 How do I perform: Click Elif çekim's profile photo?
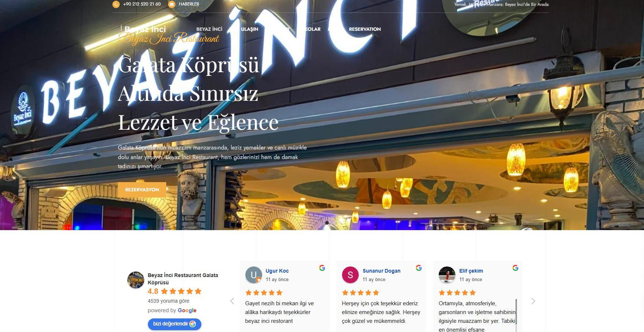click(x=447, y=275)
